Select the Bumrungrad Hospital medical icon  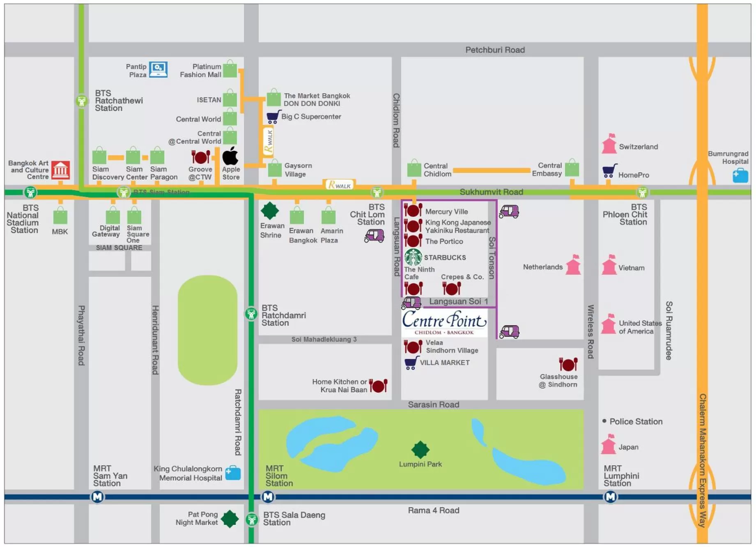tap(740, 175)
